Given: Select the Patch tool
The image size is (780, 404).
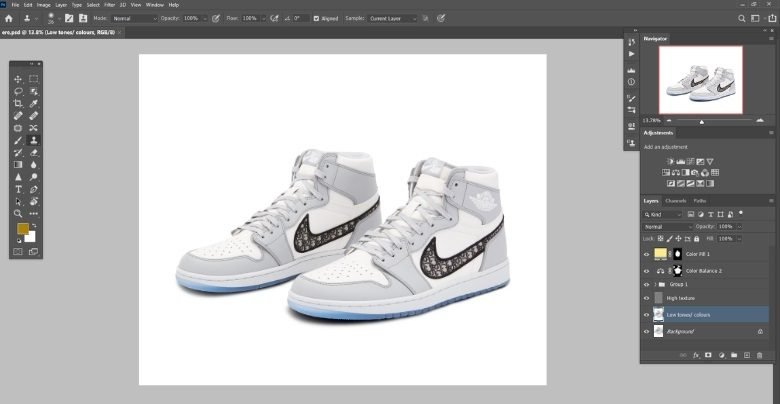Looking at the screenshot, I should (x=18, y=128).
